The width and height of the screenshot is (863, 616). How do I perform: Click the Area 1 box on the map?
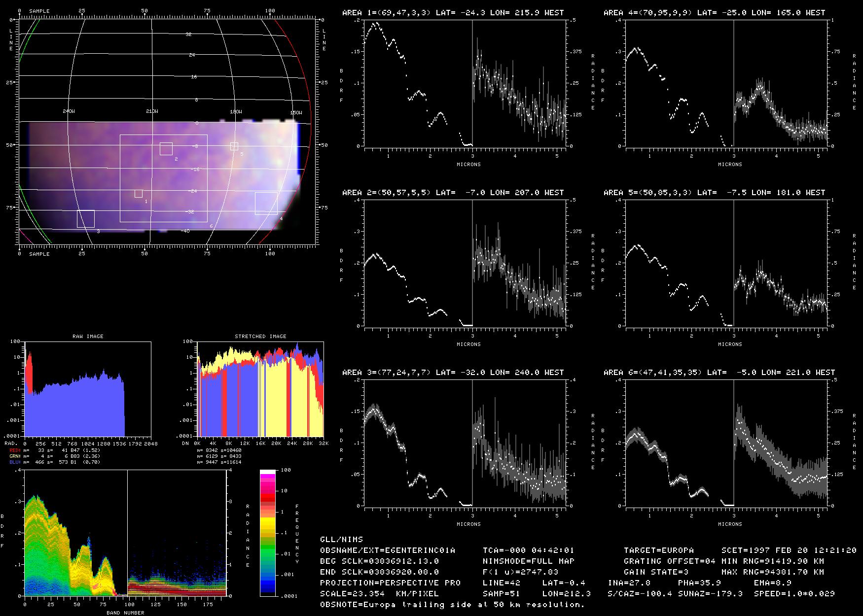point(139,194)
